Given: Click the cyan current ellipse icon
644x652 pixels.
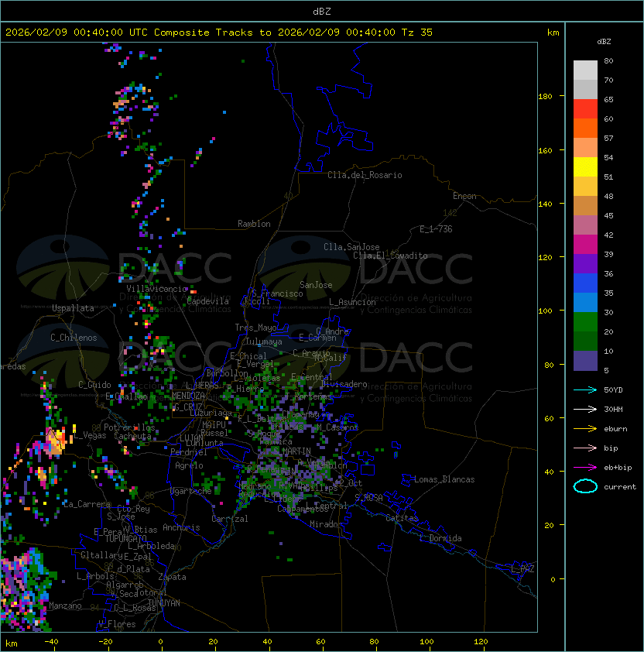Looking at the screenshot, I should (585, 487).
